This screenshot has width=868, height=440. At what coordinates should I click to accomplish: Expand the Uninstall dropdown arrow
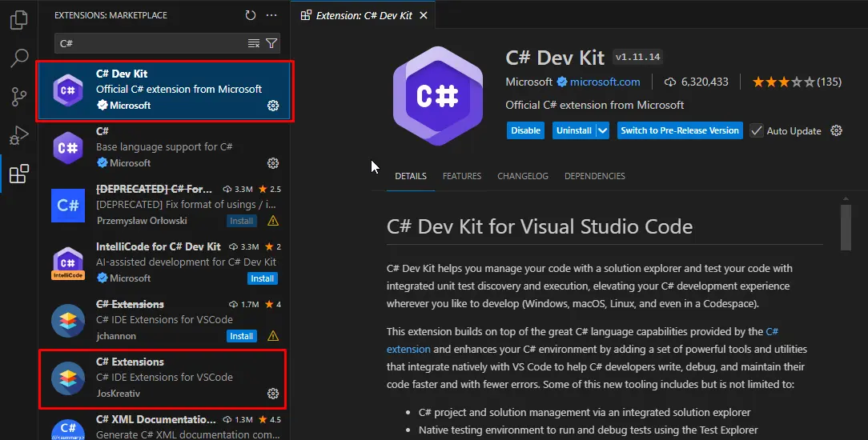click(602, 130)
